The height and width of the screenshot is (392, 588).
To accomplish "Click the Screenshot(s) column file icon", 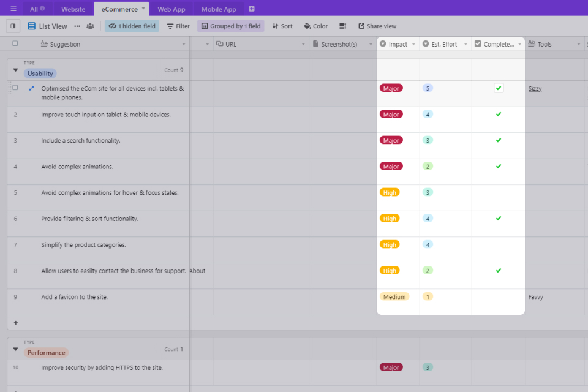I will 315,44.
